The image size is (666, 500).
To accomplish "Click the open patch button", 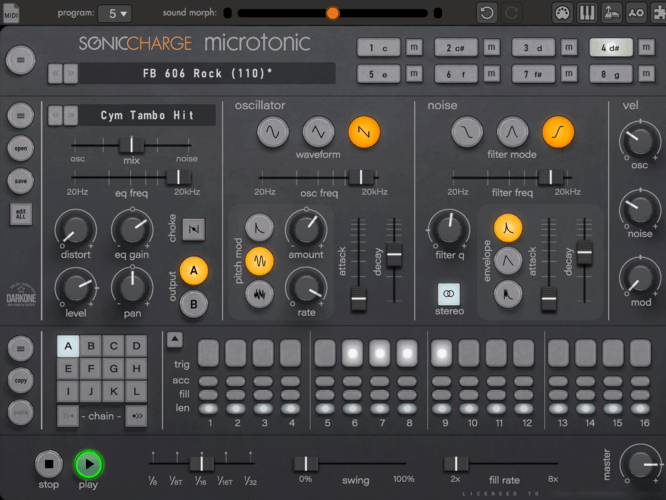I will tap(20, 148).
